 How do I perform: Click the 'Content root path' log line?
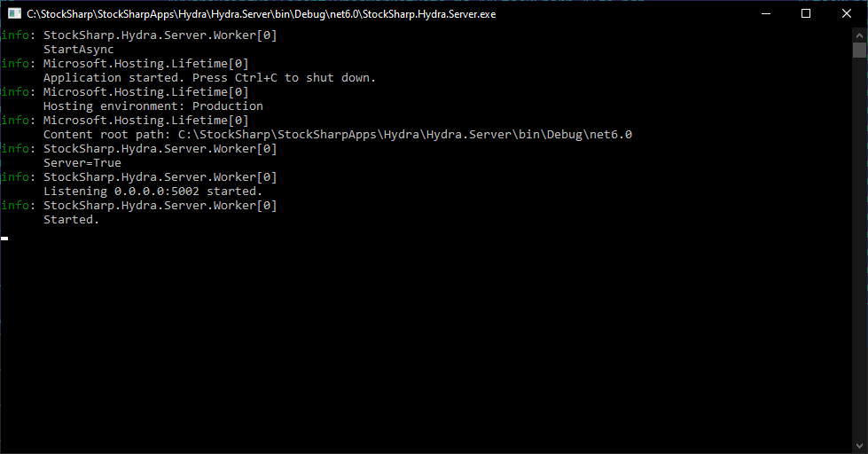click(x=338, y=135)
